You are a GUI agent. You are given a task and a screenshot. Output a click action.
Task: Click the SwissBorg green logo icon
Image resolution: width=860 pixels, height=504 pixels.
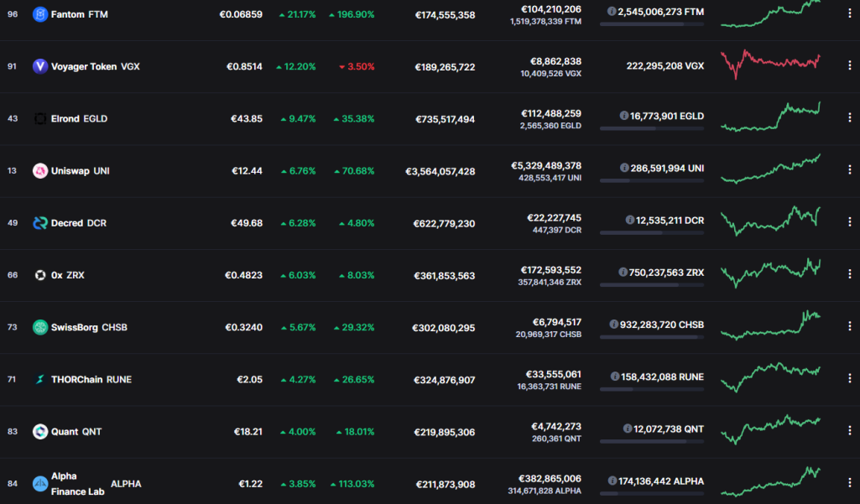(40, 327)
